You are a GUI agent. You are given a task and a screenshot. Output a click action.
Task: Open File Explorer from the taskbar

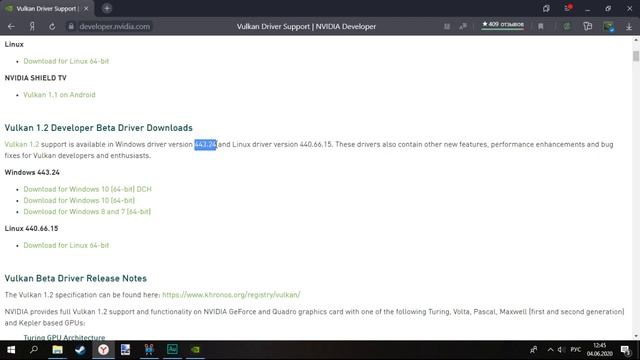(x=57, y=350)
